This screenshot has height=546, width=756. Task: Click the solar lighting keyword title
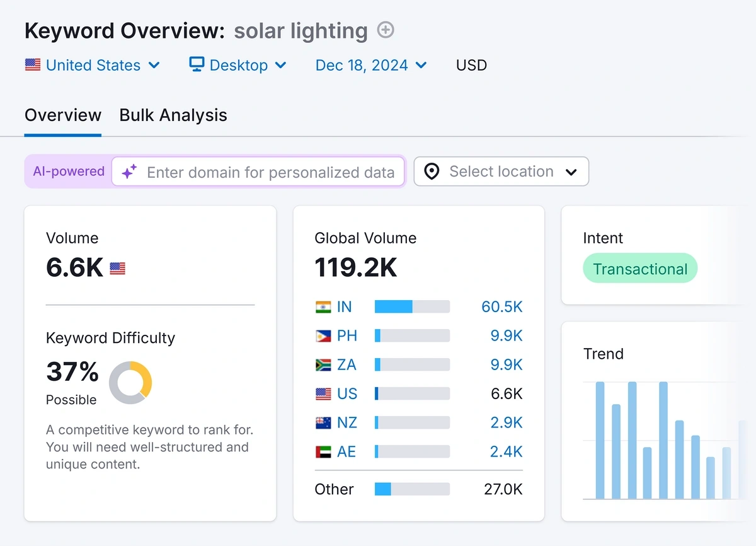pyautogui.click(x=301, y=31)
